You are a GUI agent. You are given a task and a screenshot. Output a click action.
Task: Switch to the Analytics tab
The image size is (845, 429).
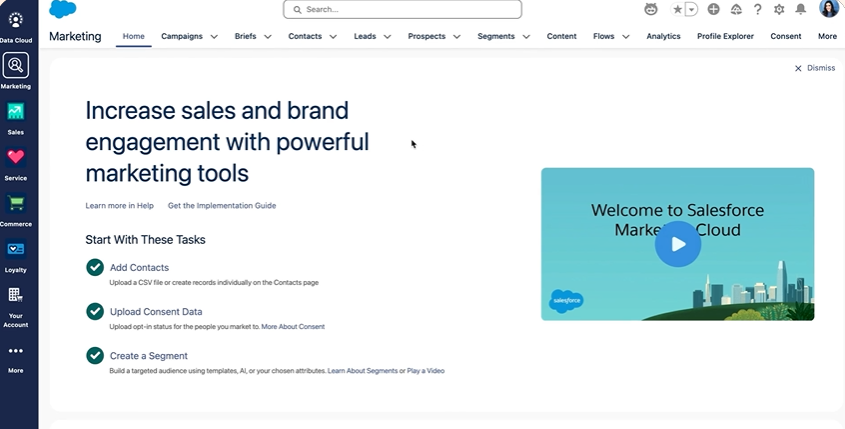tap(663, 36)
